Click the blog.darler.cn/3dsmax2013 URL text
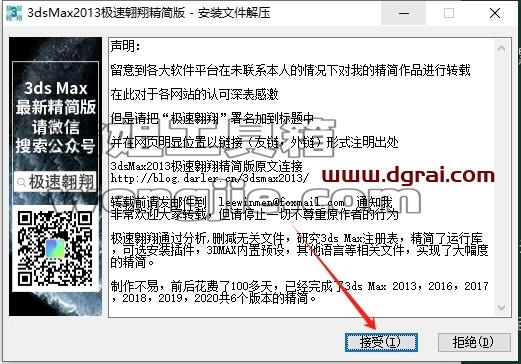 (x=210, y=178)
